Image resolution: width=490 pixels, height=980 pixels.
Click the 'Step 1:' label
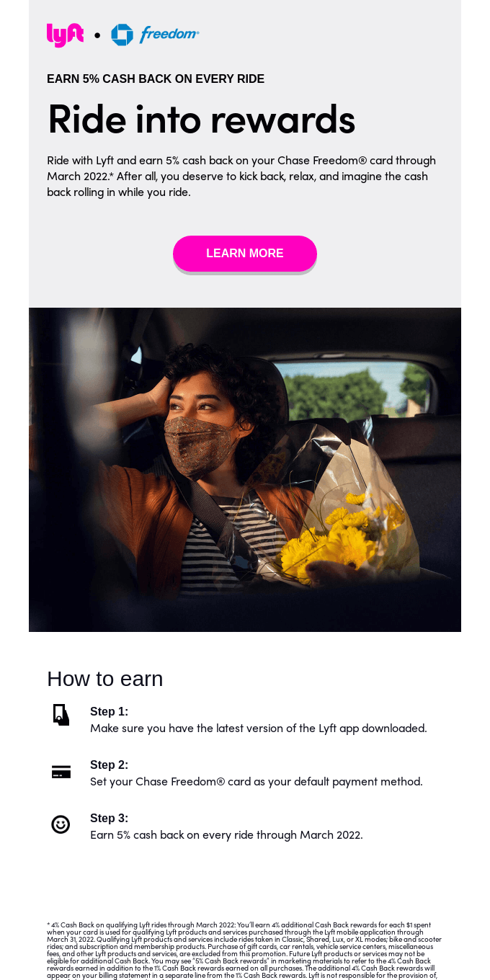[x=109, y=712]
